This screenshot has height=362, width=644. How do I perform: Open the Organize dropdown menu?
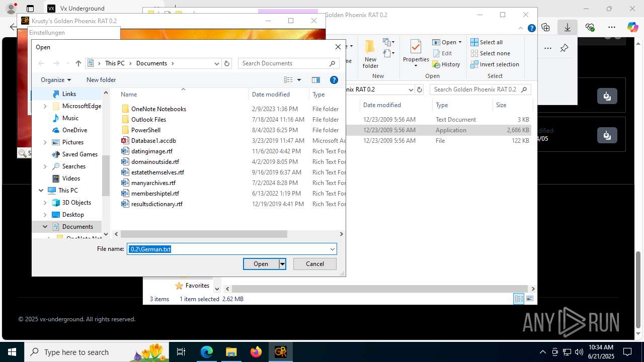(x=56, y=80)
